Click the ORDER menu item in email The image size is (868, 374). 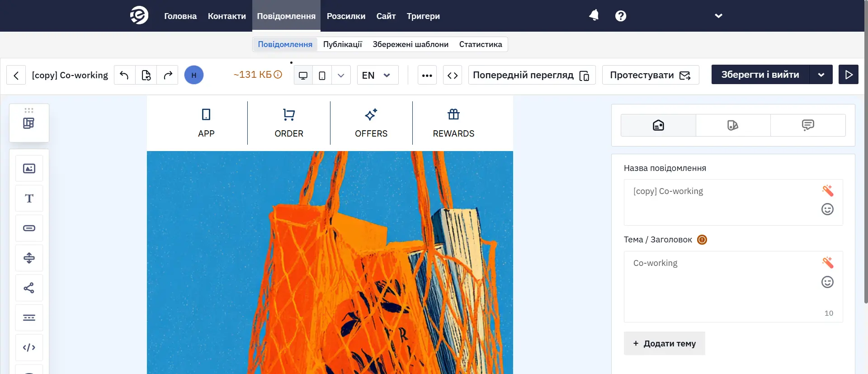(x=289, y=123)
